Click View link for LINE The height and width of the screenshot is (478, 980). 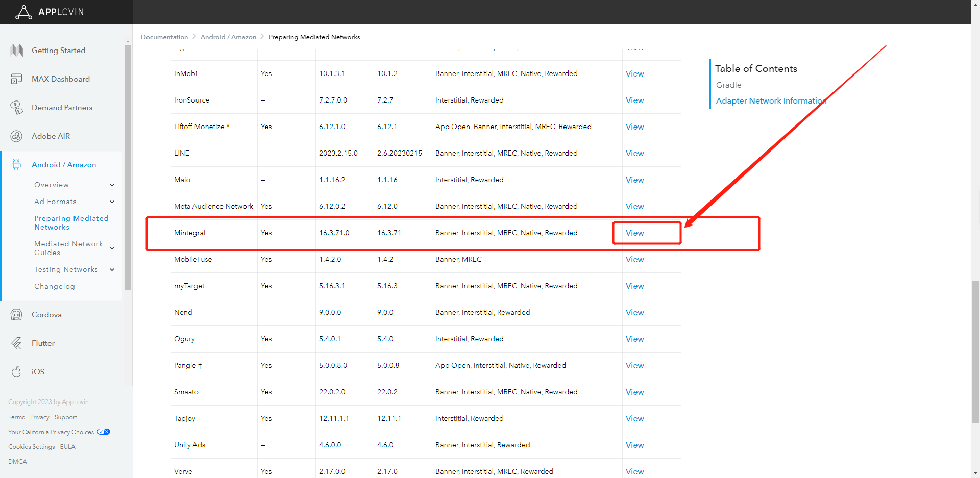point(634,153)
